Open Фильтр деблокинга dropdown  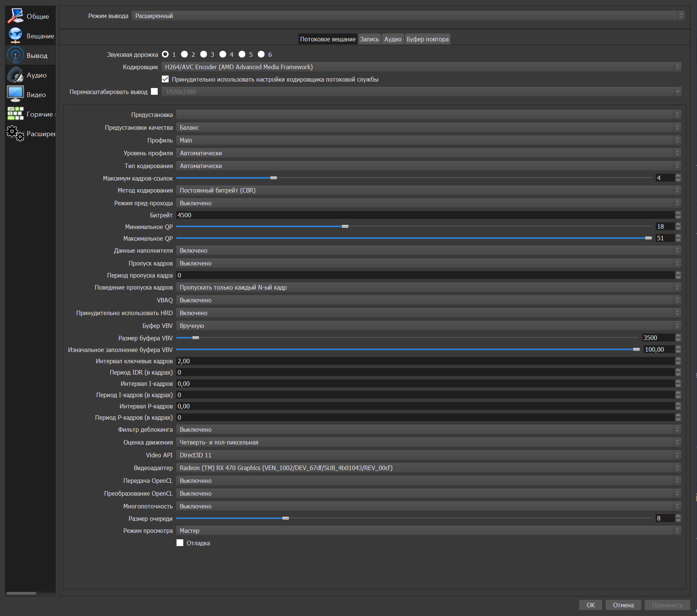coord(428,429)
